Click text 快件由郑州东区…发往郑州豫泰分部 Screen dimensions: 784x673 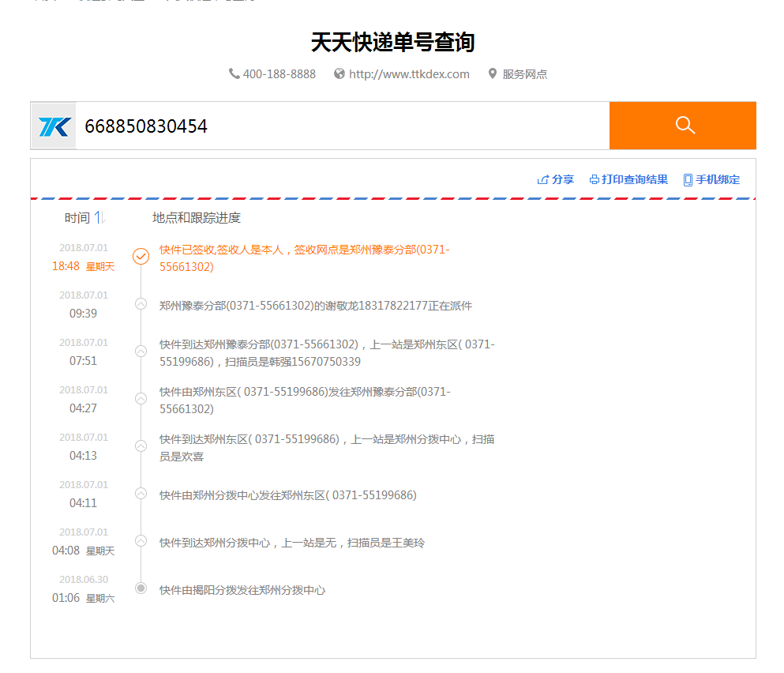(x=305, y=400)
